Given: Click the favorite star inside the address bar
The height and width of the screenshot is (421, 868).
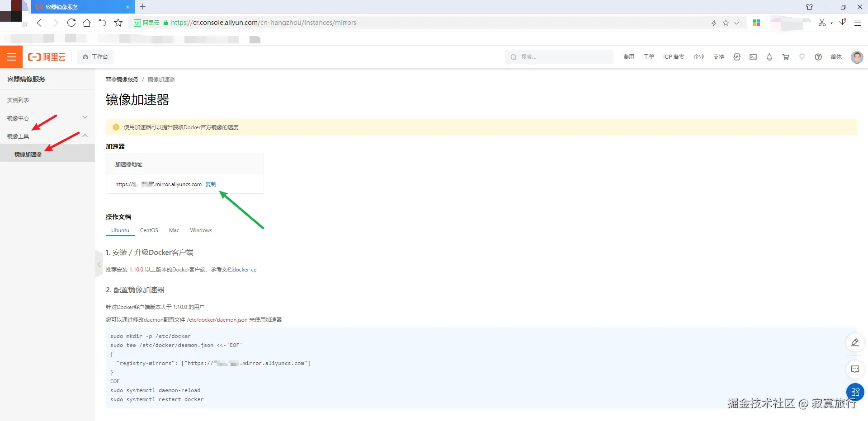Looking at the screenshot, I should (726, 23).
